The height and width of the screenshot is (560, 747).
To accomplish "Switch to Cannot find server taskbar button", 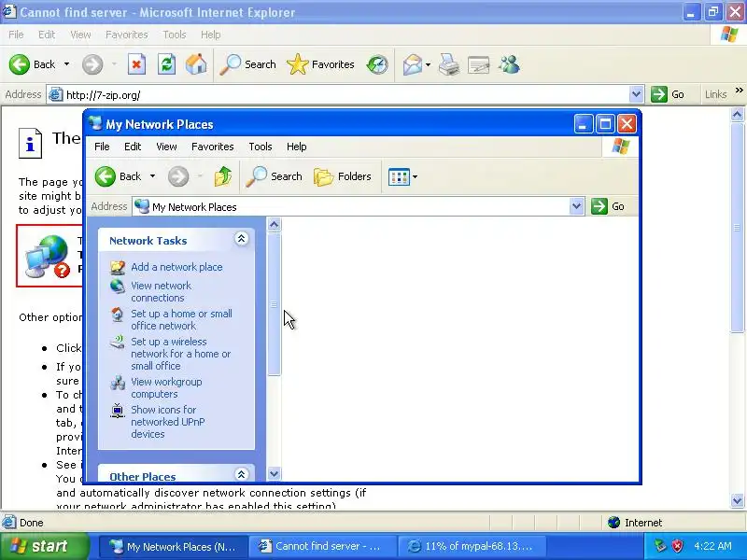I will 323,547.
